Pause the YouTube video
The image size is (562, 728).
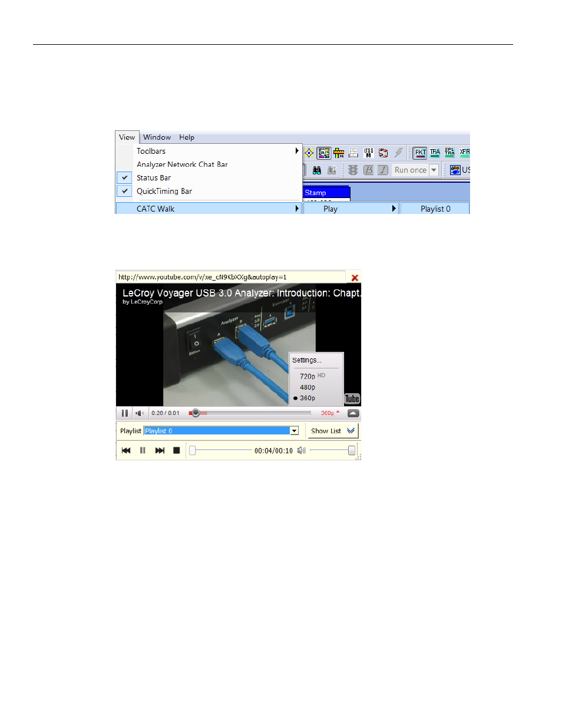125,413
